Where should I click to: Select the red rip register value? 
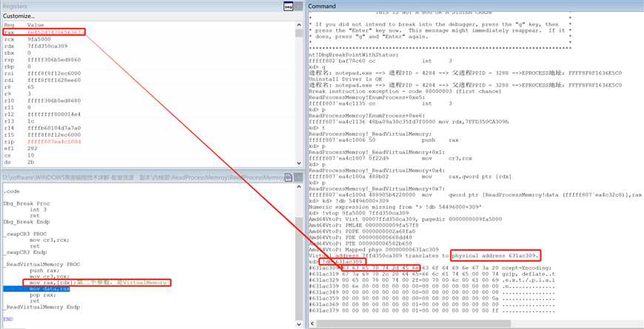(x=54, y=141)
